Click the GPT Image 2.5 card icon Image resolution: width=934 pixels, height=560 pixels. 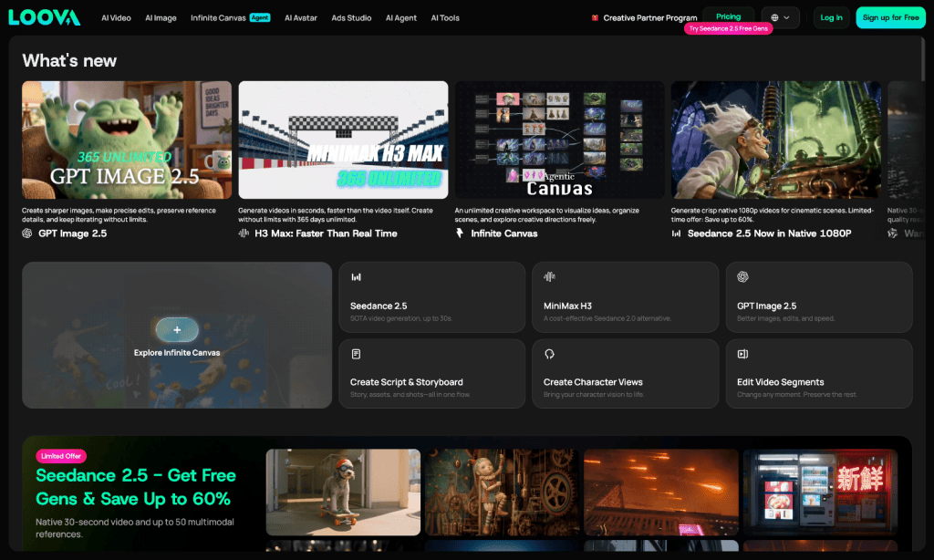click(x=742, y=277)
